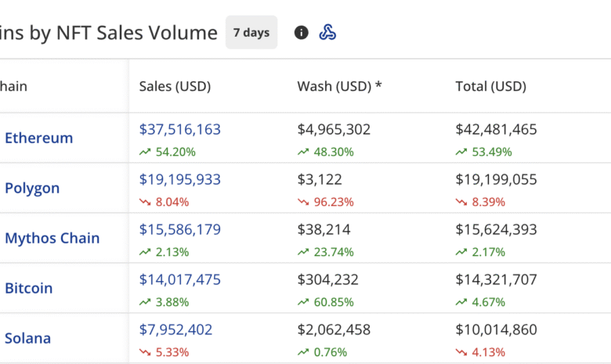The height and width of the screenshot is (364, 611).
Task: Select Bitcoin total $14,321,707
Action: [x=496, y=279]
